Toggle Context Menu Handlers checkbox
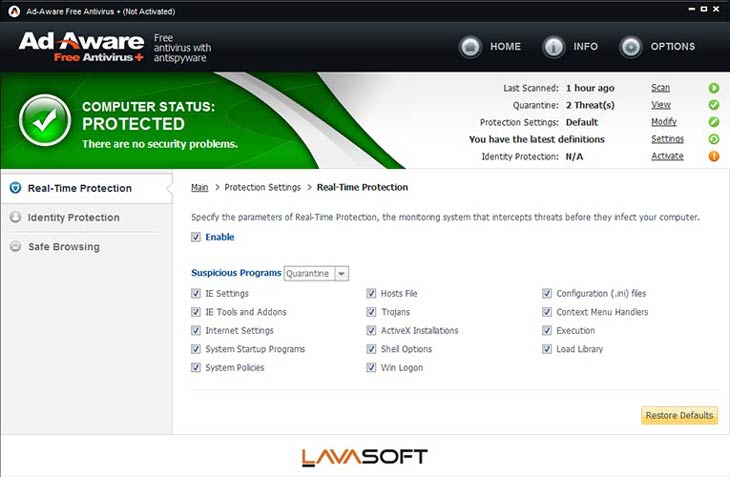The width and height of the screenshot is (730, 477). coord(547,312)
